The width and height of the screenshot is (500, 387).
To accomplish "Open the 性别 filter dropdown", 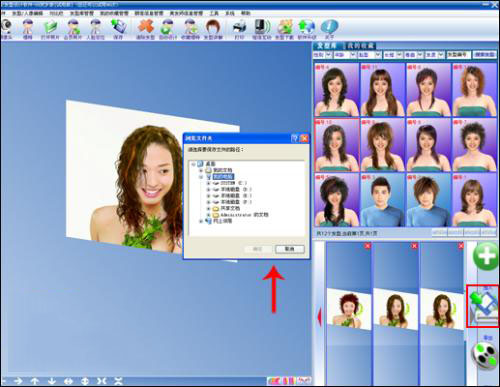I will pos(328,55).
